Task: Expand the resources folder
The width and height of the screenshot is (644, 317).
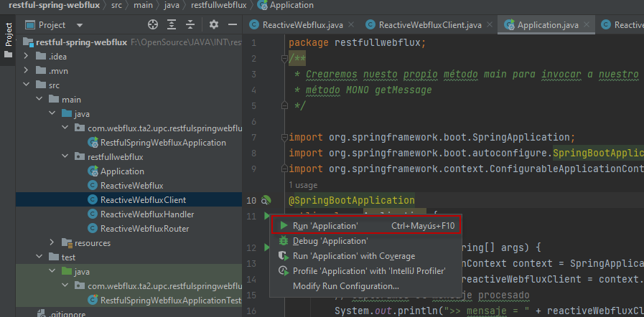Action: pos(52,243)
